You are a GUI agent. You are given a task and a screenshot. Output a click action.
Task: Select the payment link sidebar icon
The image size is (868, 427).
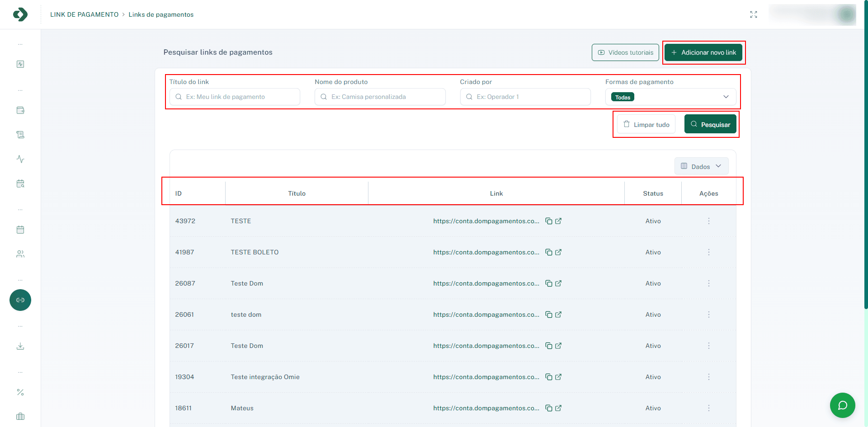pyautogui.click(x=20, y=300)
